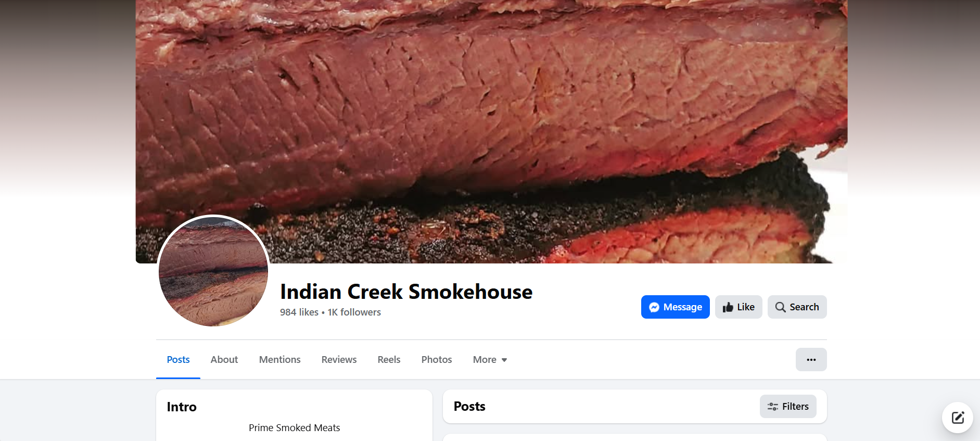Viewport: 980px width, 441px height.
Task: Click the thumbs-up Like icon
Action: 728,307
